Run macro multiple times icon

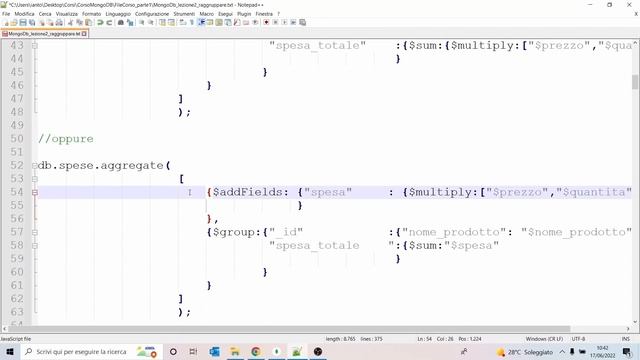tap(293, 23)
